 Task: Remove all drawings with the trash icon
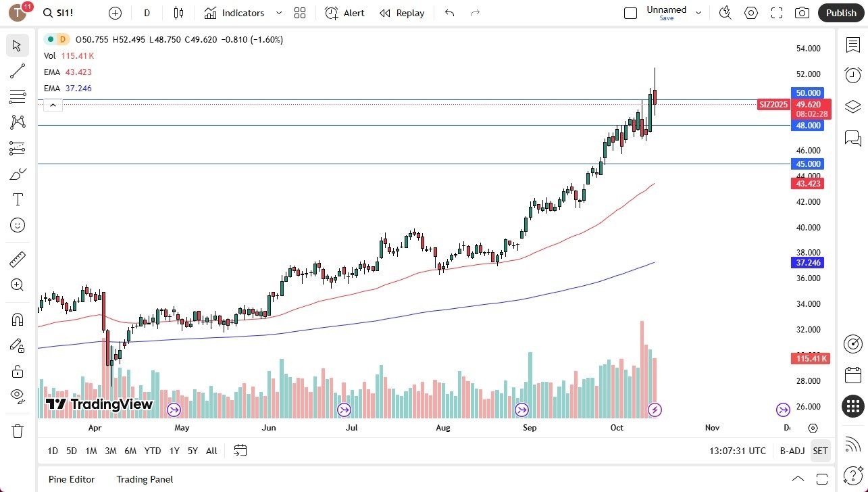pyautogui.click(x=17, y=430)
